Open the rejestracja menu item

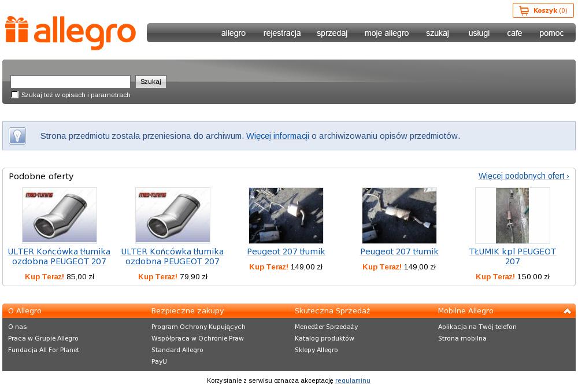coord(282,33)
